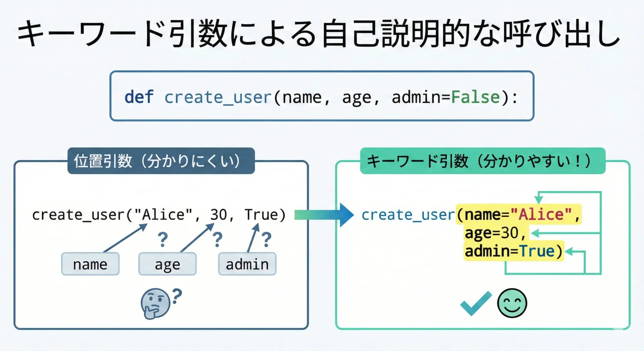Click the highlighted name="Alice" argument
The image size is (644, 351).
518,215
